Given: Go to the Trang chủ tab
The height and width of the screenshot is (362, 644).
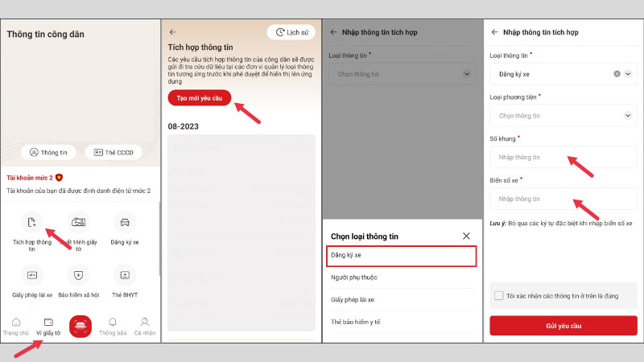Looking at the screenshot, I should (x=16, y=325).
